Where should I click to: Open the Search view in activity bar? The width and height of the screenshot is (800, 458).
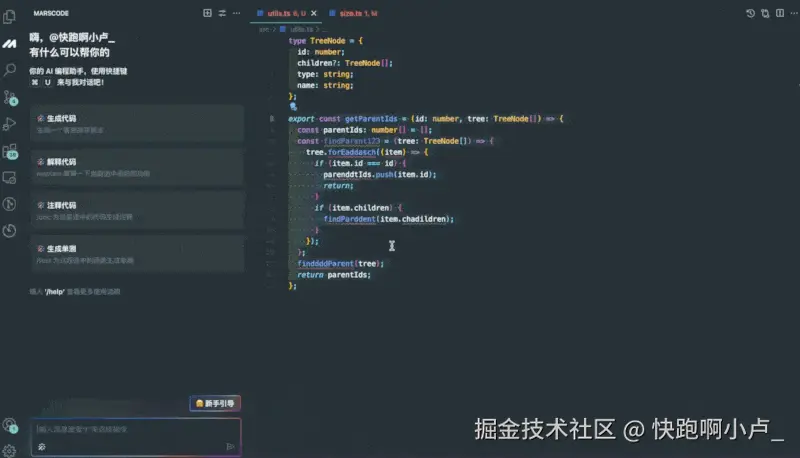coord(9,69)
